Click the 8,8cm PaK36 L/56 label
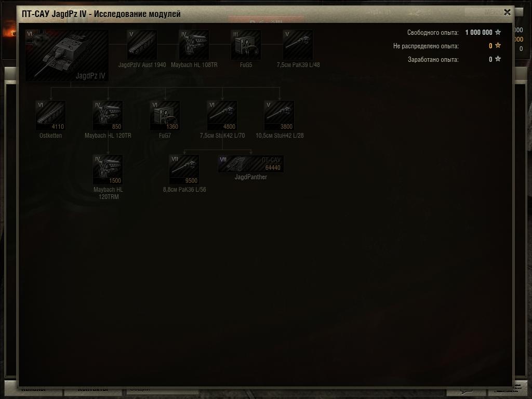Image resolution: width=532 pixels, height=399 pixels. (x=184, y=190)
